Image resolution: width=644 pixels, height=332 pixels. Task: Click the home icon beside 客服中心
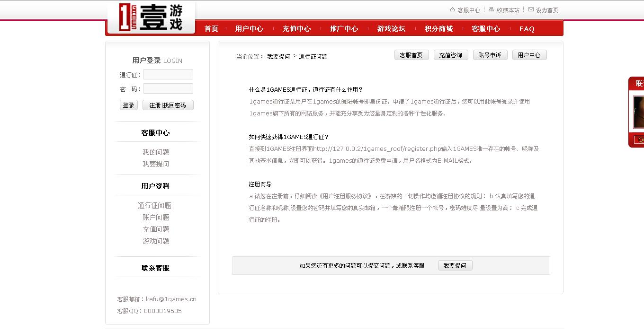pos(452,9)
